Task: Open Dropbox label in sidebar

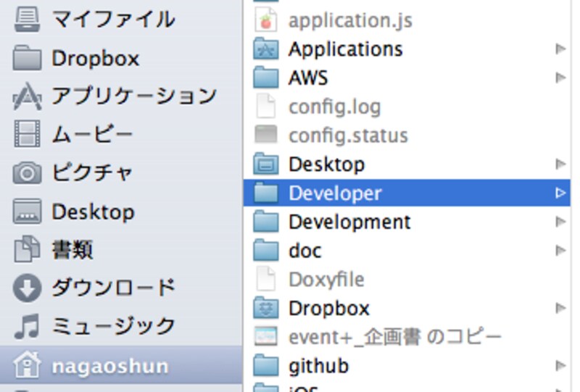Action: click(96, 59)
